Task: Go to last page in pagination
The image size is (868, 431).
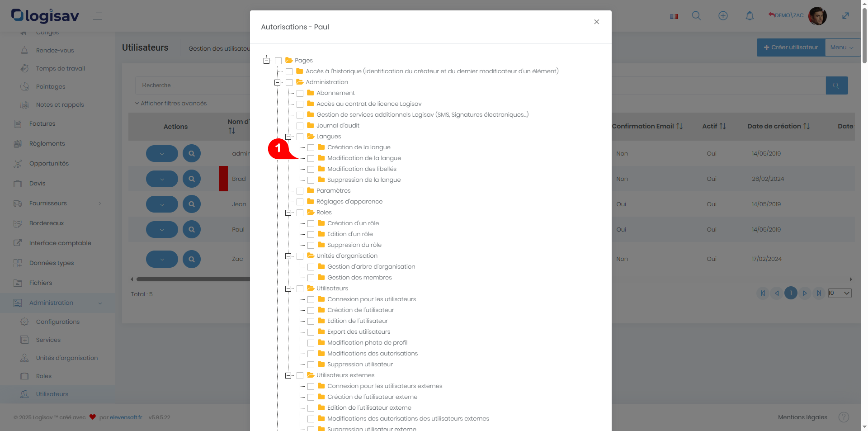Action: tap(819, 293)
